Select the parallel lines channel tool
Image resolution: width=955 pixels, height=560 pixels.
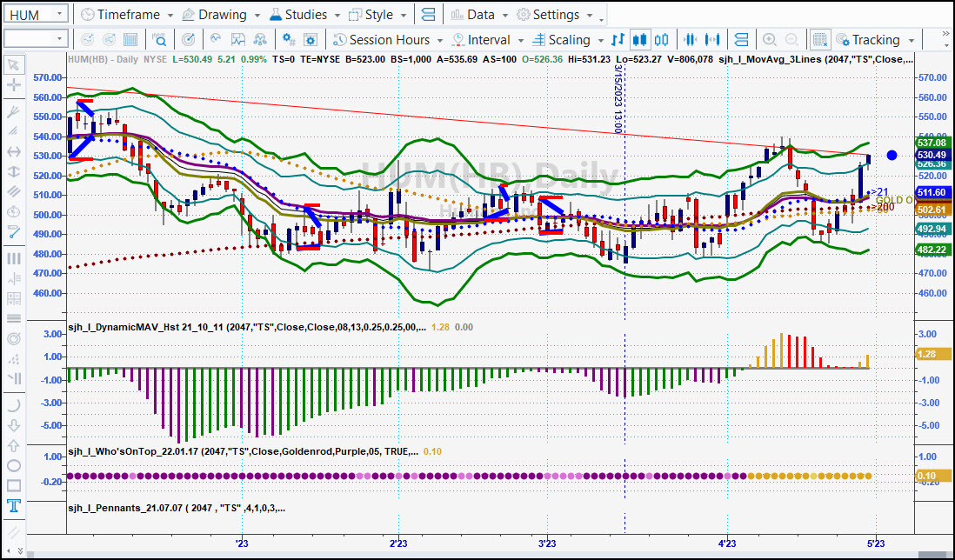(x=13, y=191)
